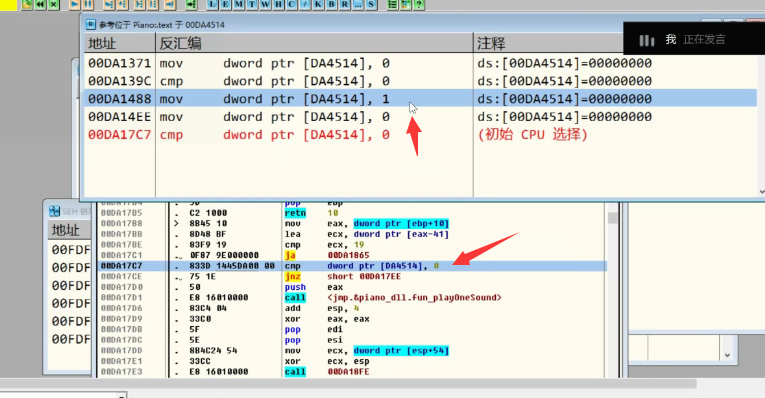This screenshot has width=765, height=398.
Task: Click the Trace over toolbar icon
Action: (x=153, y=4)
